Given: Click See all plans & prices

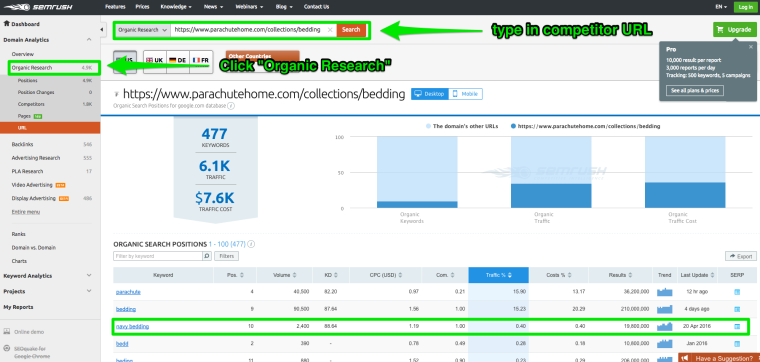Looking at the screenshot, I should (695, 91).
